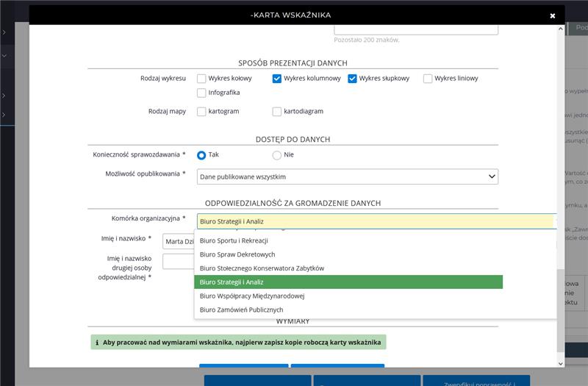Screen dimensions: 588x386
Task: Close the Karta wskaźnika dialog
Action: click(553, 15)
